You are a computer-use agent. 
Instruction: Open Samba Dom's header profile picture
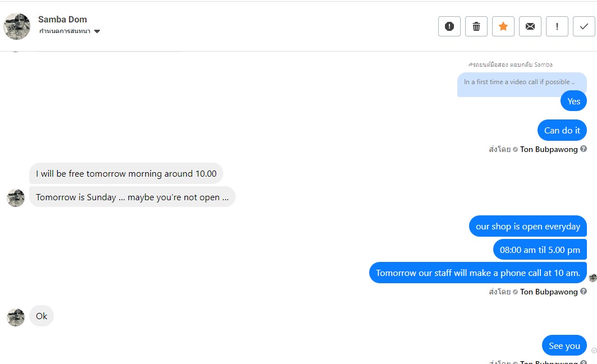[x=17, y=26]
